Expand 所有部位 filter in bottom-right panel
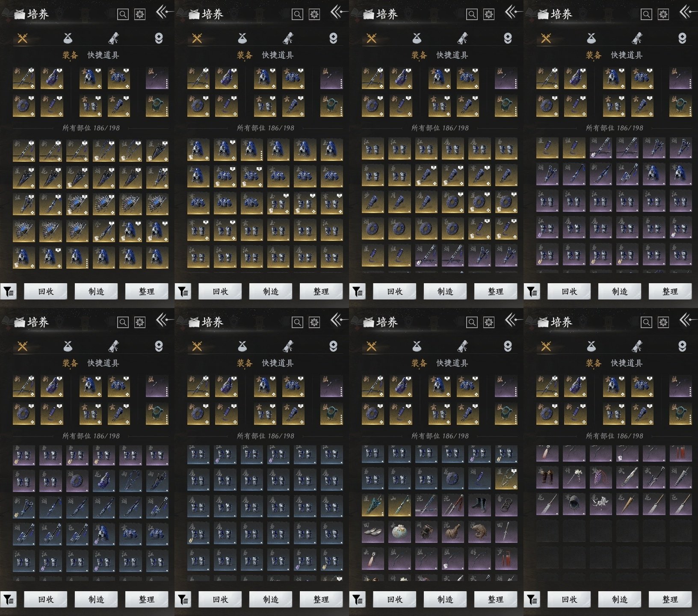698x616 pixels. coord(614,436)
